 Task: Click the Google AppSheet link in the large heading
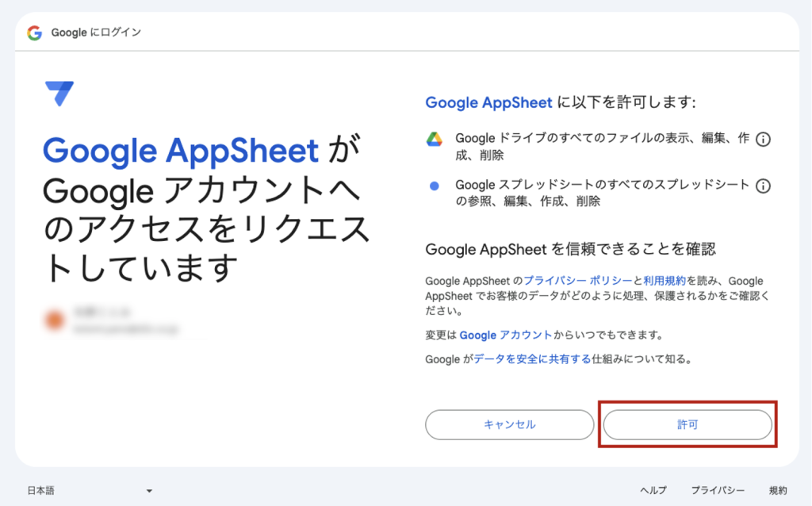181,150
